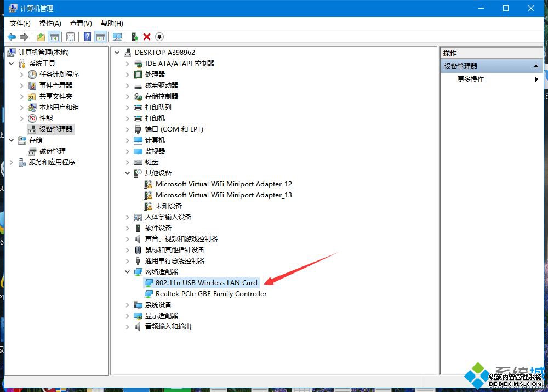Screen dimensions: 548x392
Task: Toggle the Show/Hide Console Tree toolbar button
Action: [x=54, y=37]
